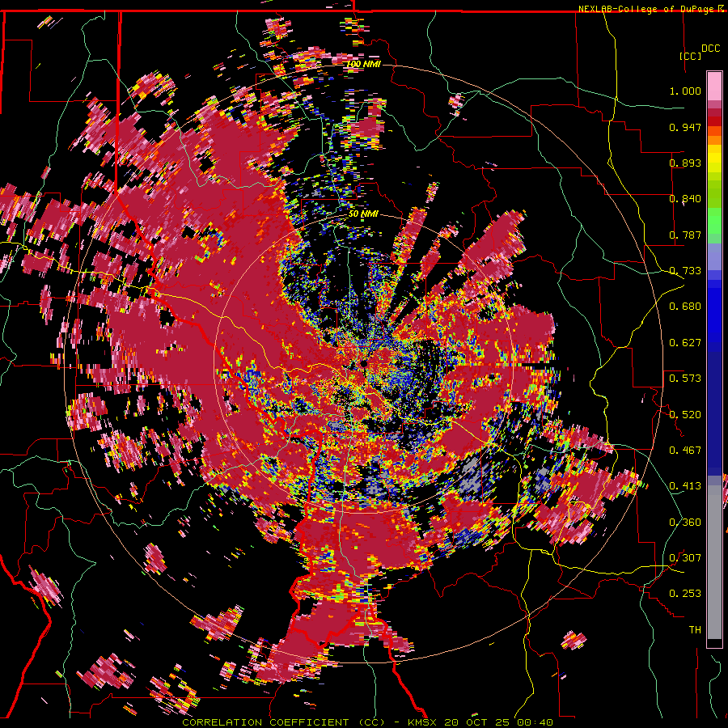Click the gray band near bottom of color bar

tap(714, 562)
